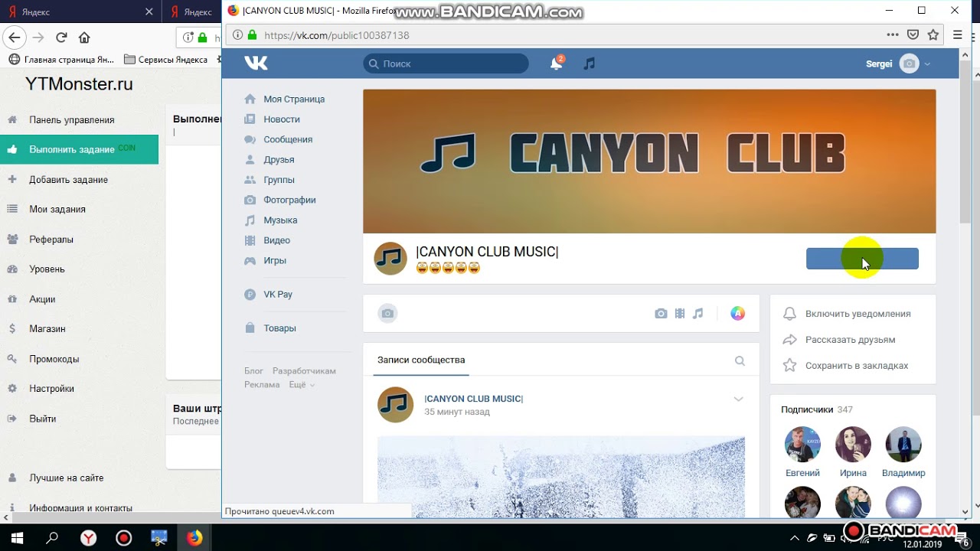Click the VK Pay ruble icon
The image size is (980, 551).
250,295
